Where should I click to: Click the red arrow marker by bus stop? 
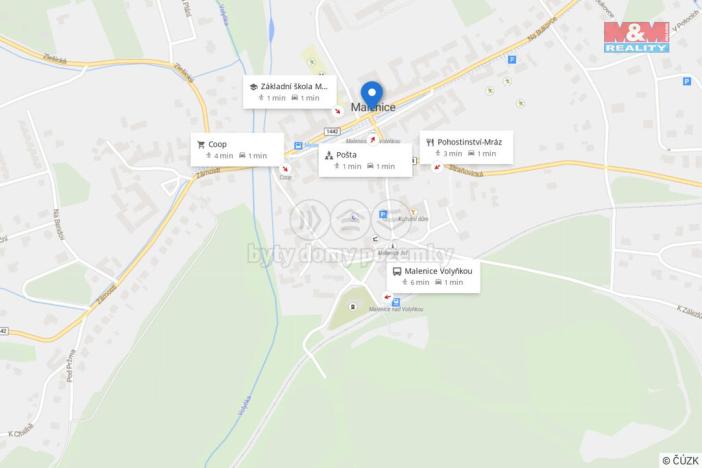coord(387,296)
